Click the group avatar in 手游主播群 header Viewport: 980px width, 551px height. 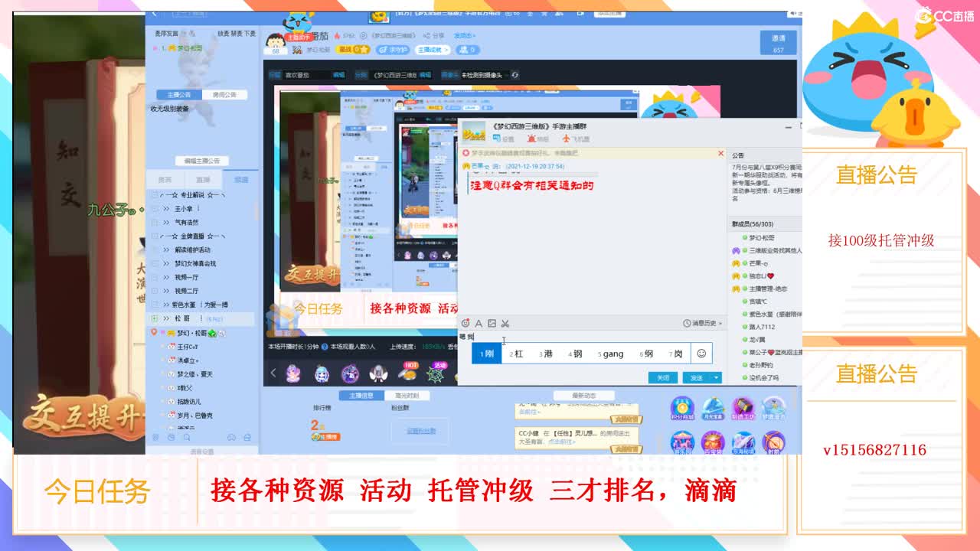473,132
